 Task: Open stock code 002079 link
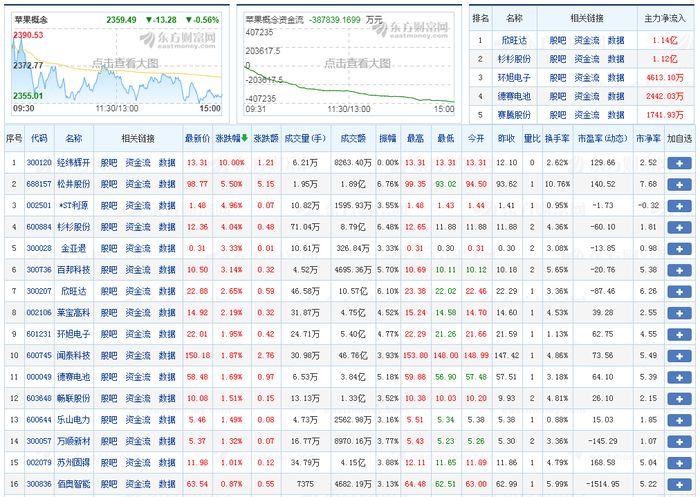[39, 463]
